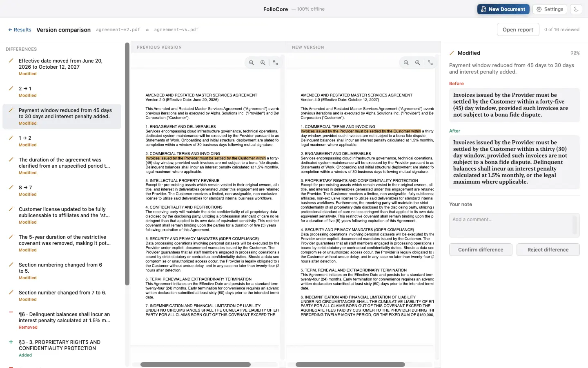Image resolution: width=588 pixels, height=368 pixels.
Task: Click the Previous Version horizontal scrollbar
Action: [x=196, y=364]
